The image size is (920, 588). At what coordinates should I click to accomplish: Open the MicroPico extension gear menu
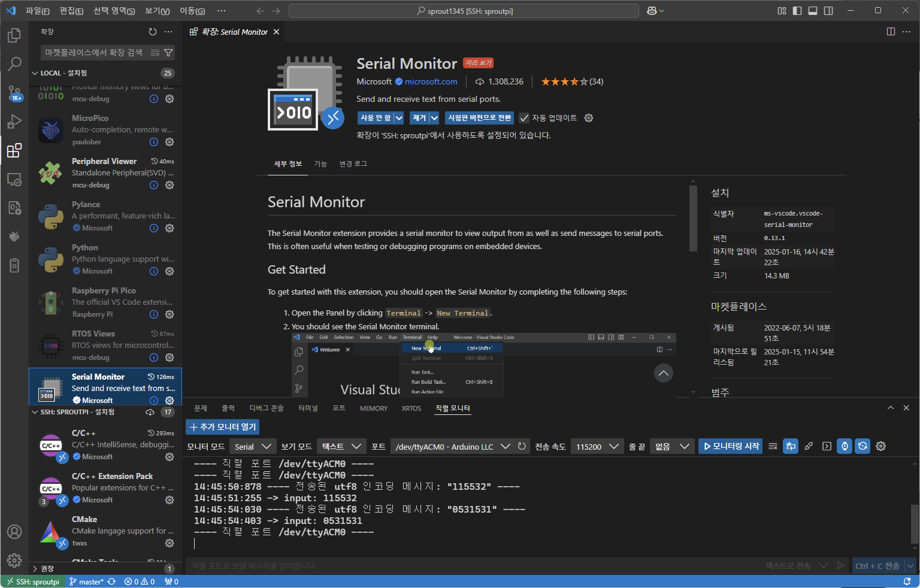click(170, 142)
